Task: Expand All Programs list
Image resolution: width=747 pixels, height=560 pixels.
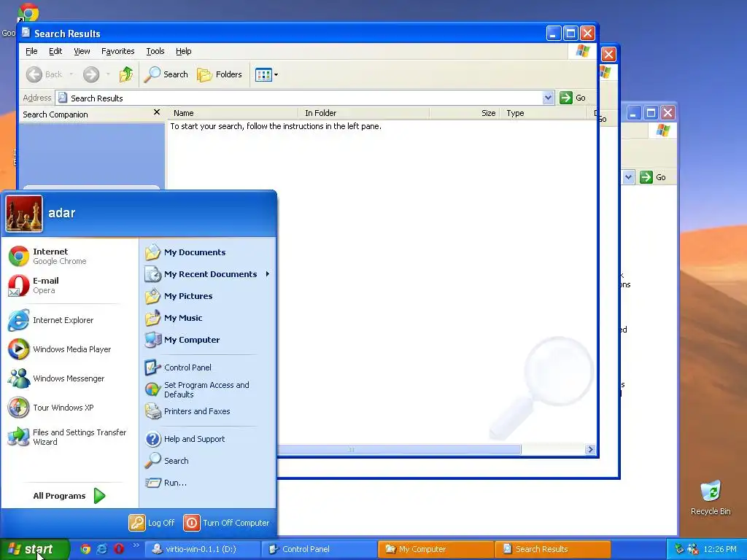Action: pyautogui.click(x=69, y=496)
